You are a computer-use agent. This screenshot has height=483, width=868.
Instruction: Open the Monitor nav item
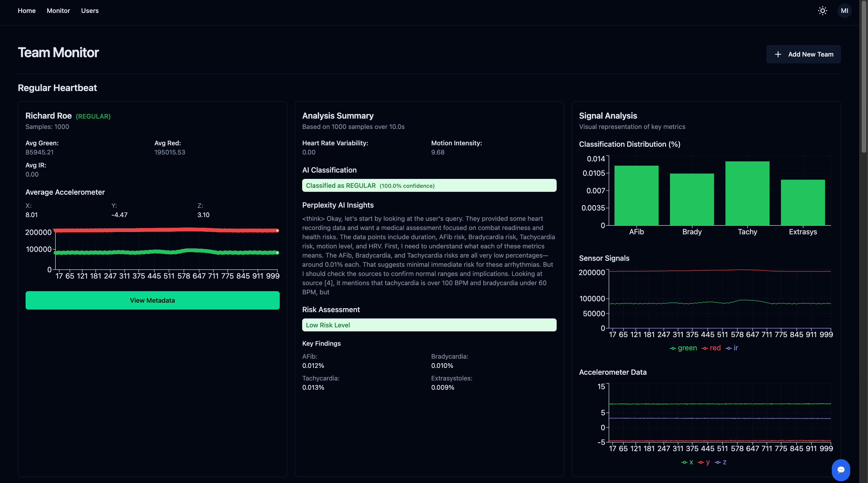[58, 11]
